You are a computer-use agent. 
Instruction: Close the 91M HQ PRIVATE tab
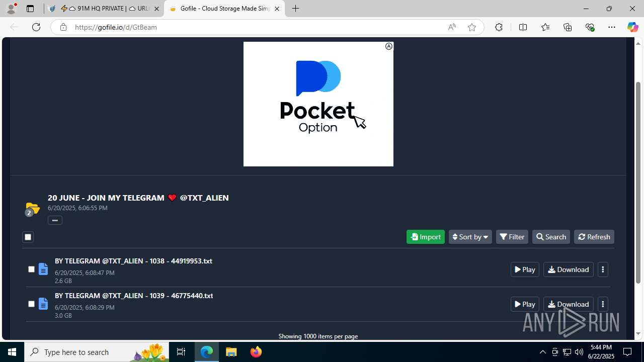pyautogui.click(x=156, y=9)
